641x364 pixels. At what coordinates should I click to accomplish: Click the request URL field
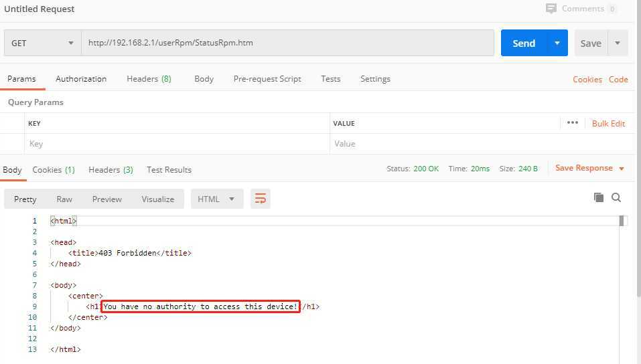[288, 43]
